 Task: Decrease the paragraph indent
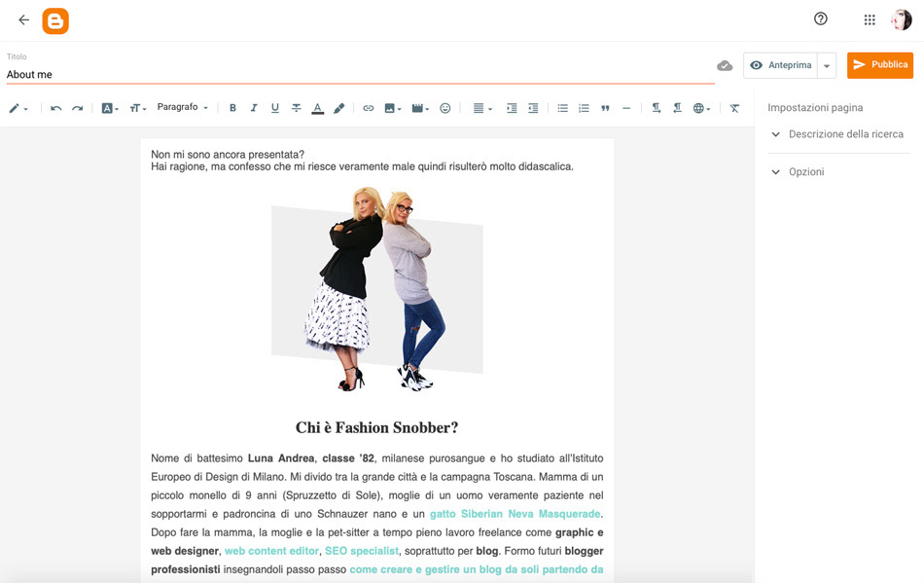533,108
